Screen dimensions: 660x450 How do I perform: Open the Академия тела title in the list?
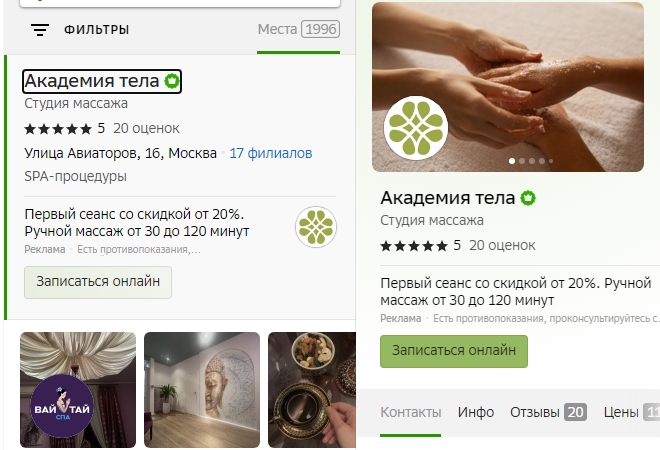pos(92,81)
